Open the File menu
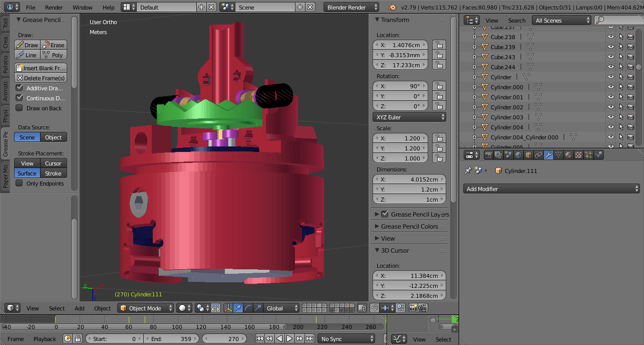644x345 pixels. pos(31,7)
